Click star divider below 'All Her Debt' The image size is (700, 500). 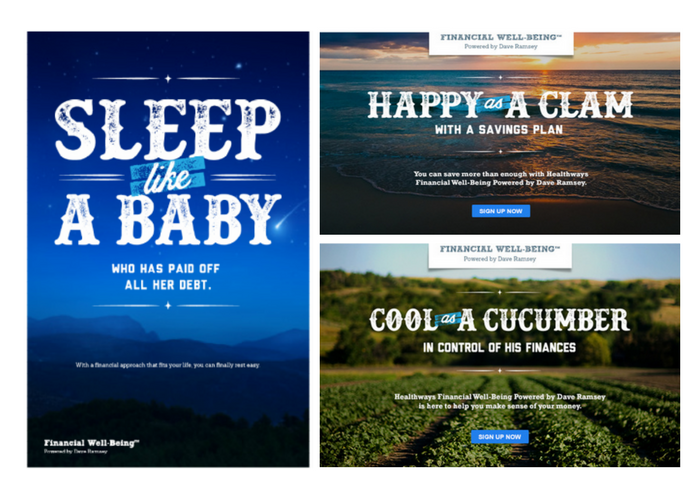coord(168,305)
